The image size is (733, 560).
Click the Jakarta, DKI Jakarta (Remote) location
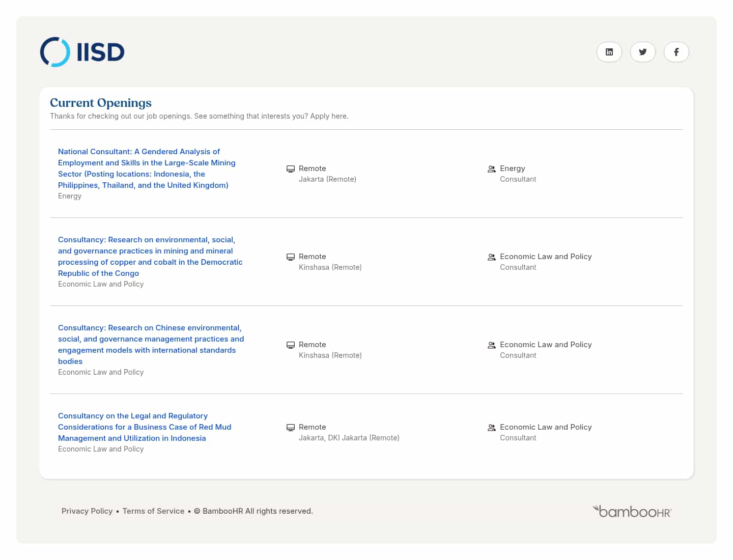tap(349, 438)
